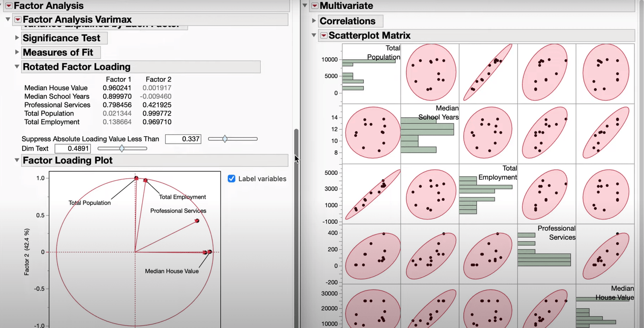Image resolution: width=644 pixels, height=328 pixels.
Task: Collapse the Rotated Factor Loading section
Action: [x=17, y=66]
